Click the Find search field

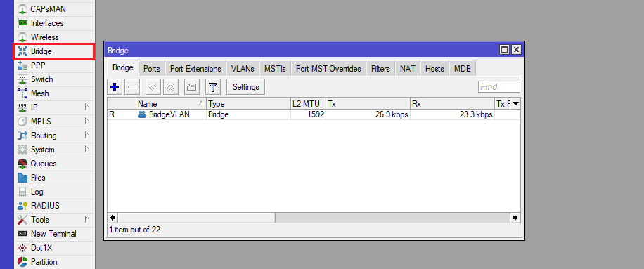[499, 87]
